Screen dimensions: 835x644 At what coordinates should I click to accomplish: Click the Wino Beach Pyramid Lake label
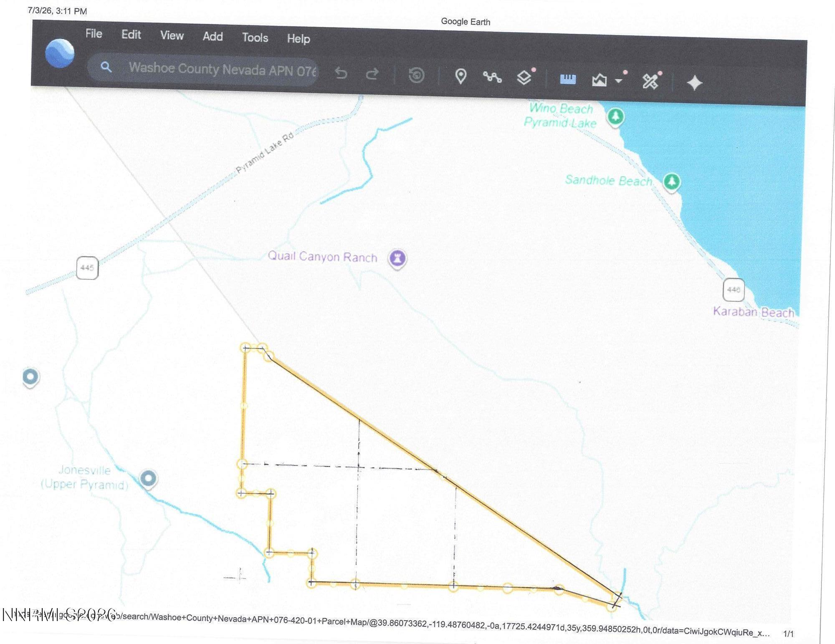(560, 116)
